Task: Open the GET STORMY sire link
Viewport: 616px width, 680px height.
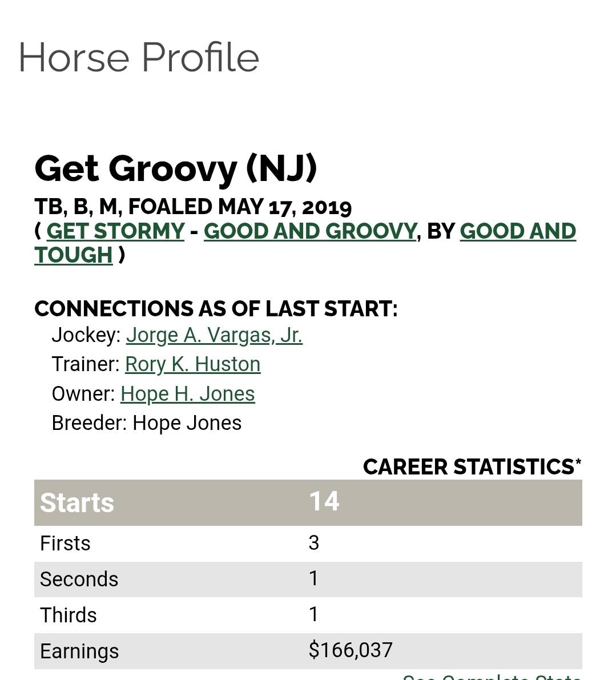Action: pos(115,231)
